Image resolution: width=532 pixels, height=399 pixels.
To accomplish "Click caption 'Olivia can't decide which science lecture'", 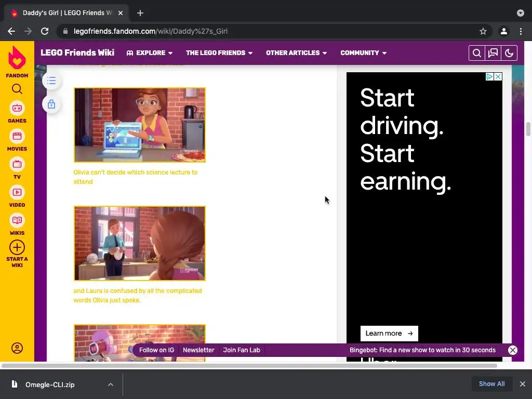I will tap(136, 177).
